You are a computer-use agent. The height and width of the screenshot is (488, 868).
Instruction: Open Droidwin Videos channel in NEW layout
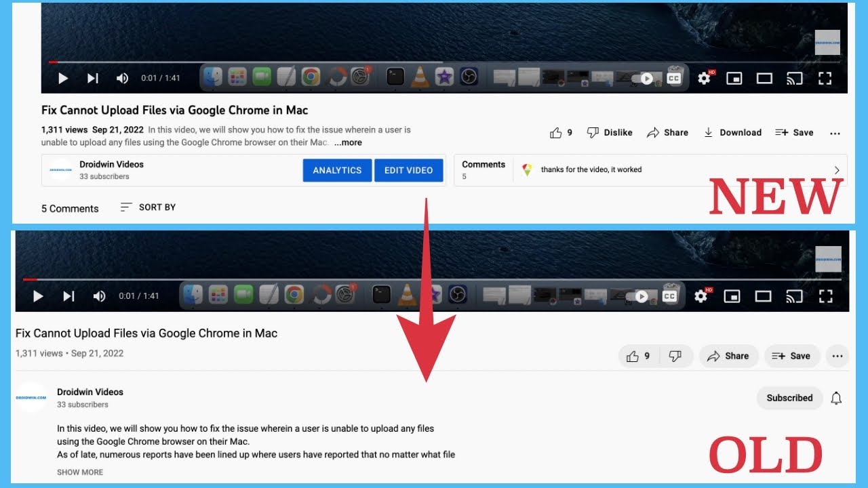tap(111, 165)
